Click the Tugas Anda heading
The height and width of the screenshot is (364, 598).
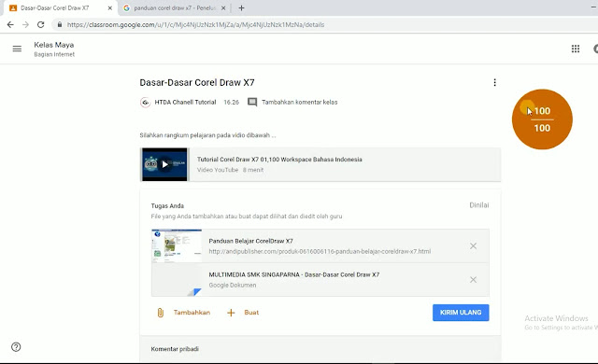point(167,206)
